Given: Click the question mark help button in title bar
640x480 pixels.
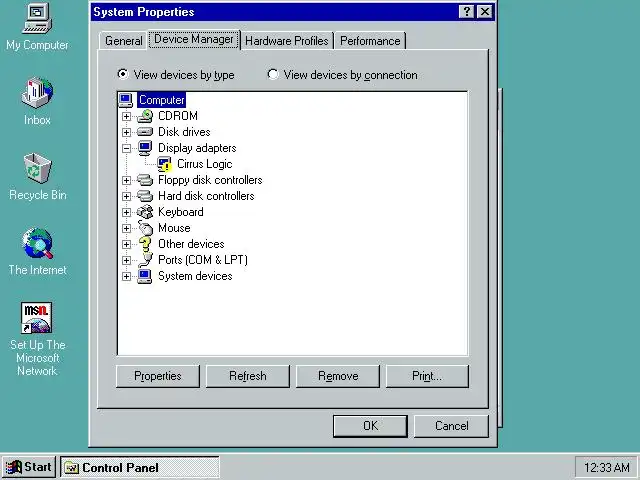Looking at the screenshot, I should [467, 12].
